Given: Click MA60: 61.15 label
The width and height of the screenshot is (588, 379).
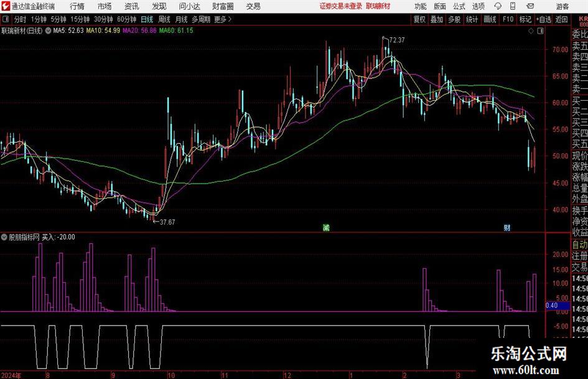Looking at the screenshot, I should pyautogui.click(x=176, y=30).
